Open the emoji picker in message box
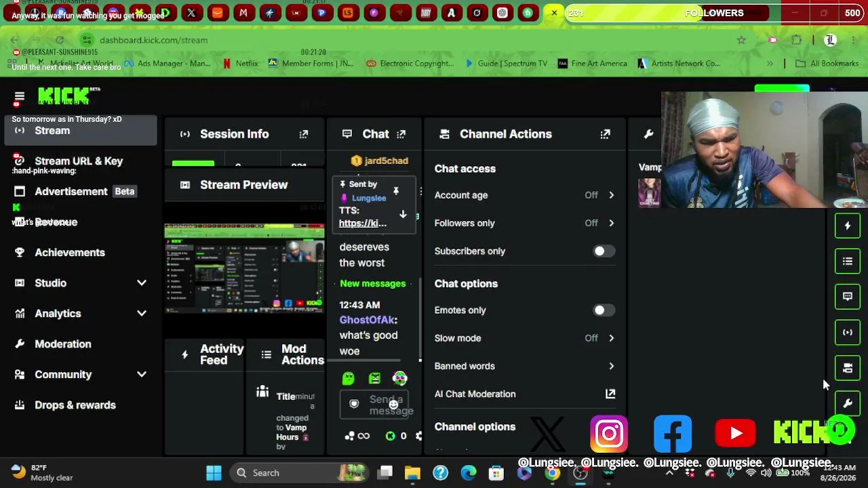Viewport: 868px width, 488px height. click(393, 405)
